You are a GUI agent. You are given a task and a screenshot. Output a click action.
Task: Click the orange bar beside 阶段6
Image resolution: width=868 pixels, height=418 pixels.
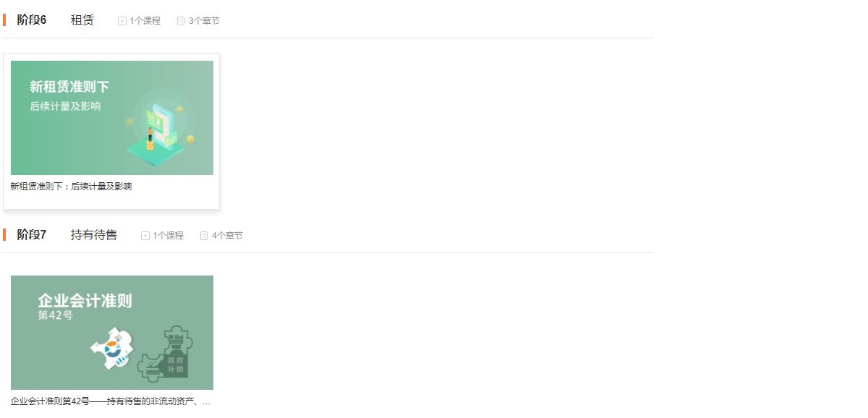point(4,20)
